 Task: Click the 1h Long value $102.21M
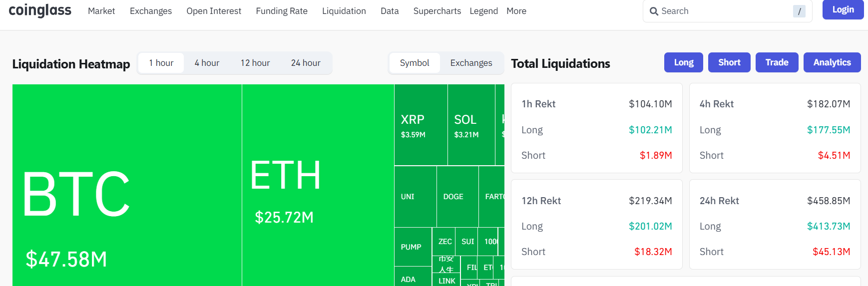click(x=650, y=130)
